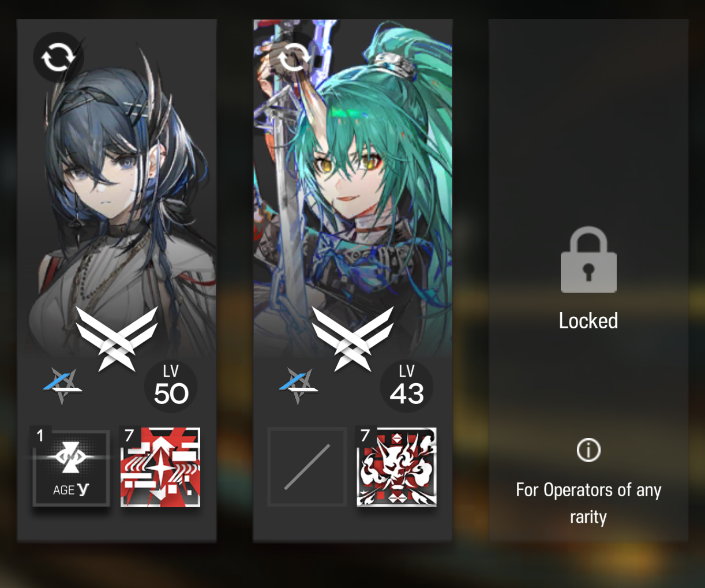Open the AGE module slot on the first card

pos(70,467)
